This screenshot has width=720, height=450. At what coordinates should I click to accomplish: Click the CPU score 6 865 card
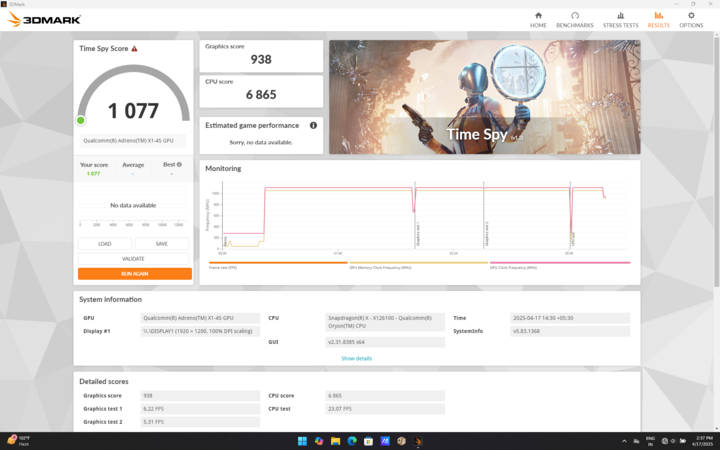pyautogui.click(x=261, y=91)
